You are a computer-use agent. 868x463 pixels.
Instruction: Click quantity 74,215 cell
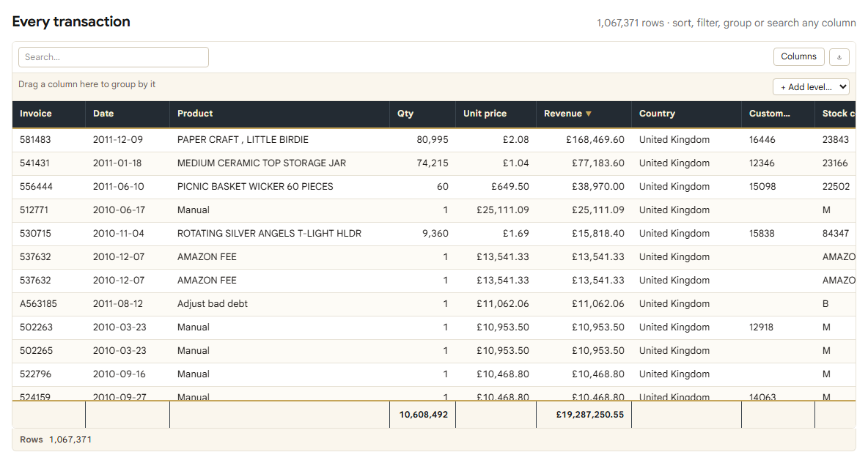422,163
